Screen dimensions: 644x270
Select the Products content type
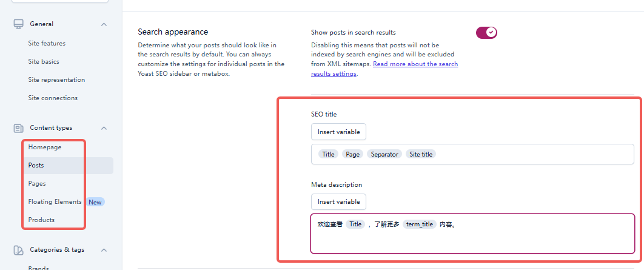[41, 220]
